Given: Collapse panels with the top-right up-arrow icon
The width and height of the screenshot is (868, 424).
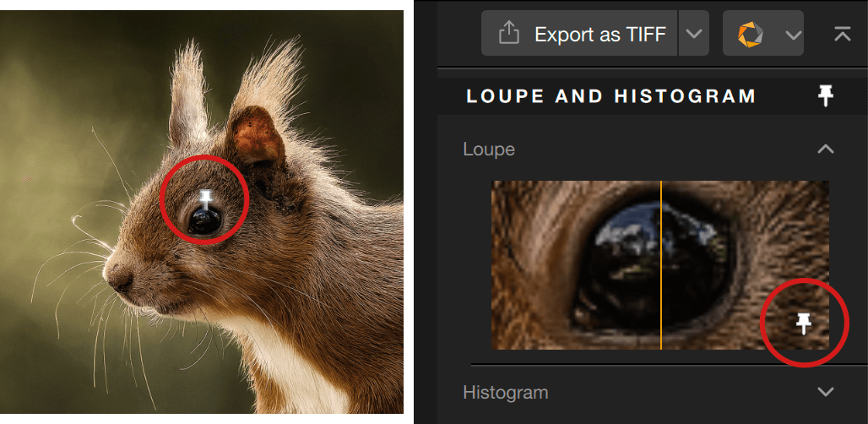Looking at the screenshot, I should point(843,35).
